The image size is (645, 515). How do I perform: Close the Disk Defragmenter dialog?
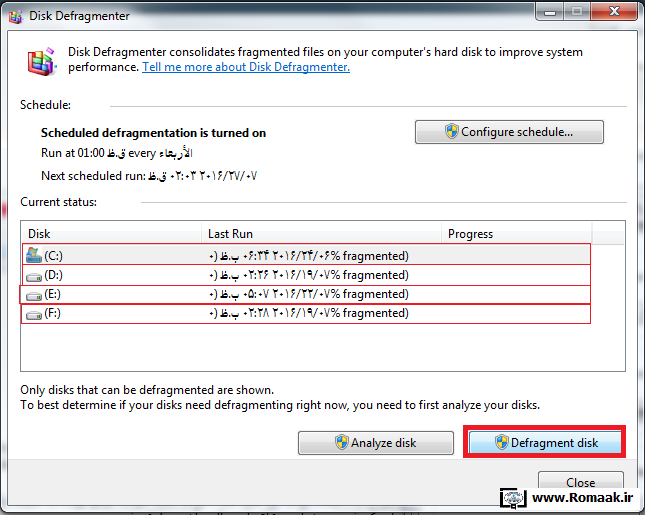pos(580,481)
